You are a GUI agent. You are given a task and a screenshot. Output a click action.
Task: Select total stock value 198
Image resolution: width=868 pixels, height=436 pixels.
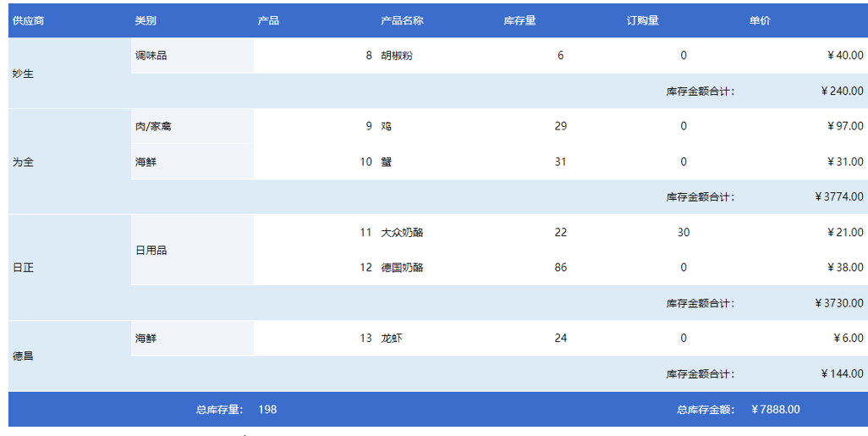tap(267, 410)
